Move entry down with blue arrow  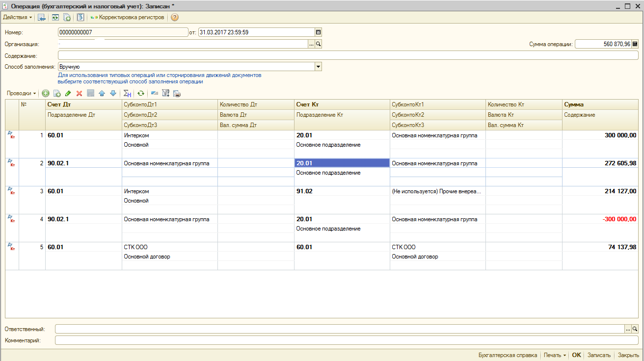[x=113, y=93]
